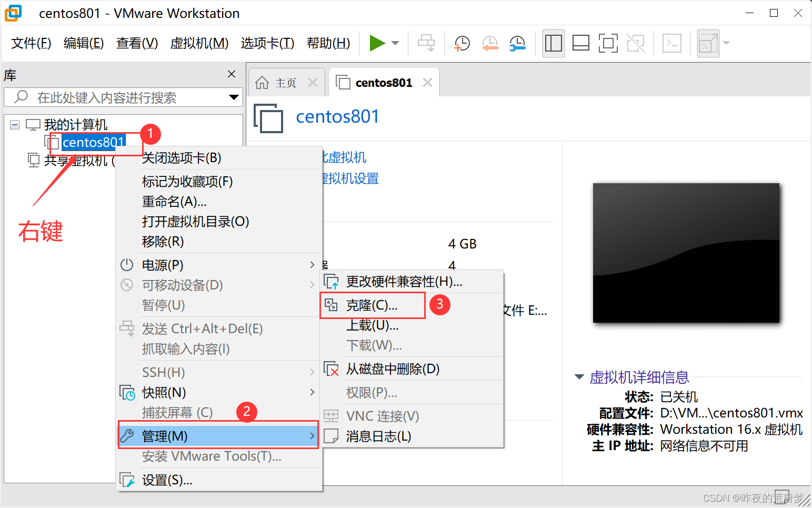
Task: Click the green power-on play button
Action: tap(377, 43)
